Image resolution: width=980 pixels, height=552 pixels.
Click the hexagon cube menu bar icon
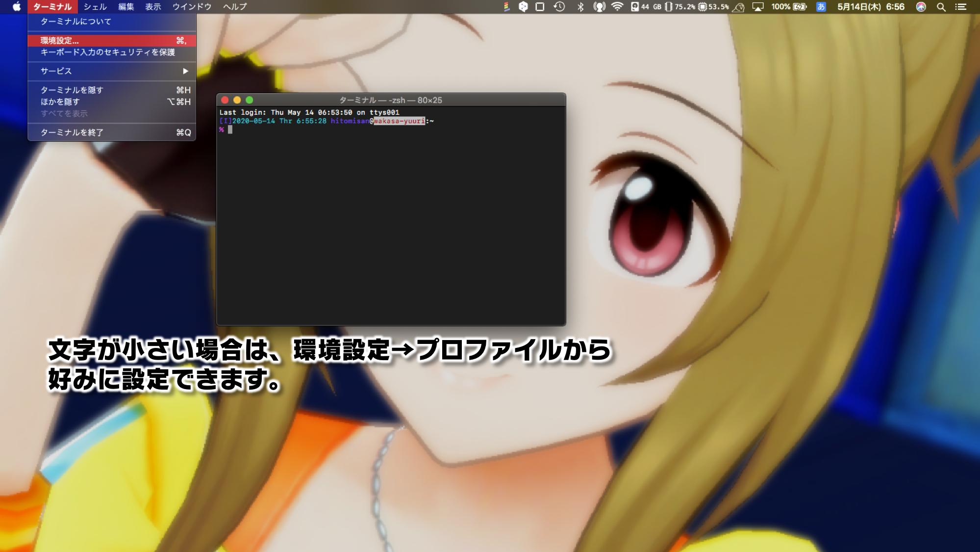pyautogui.click(x=523, y=6)
